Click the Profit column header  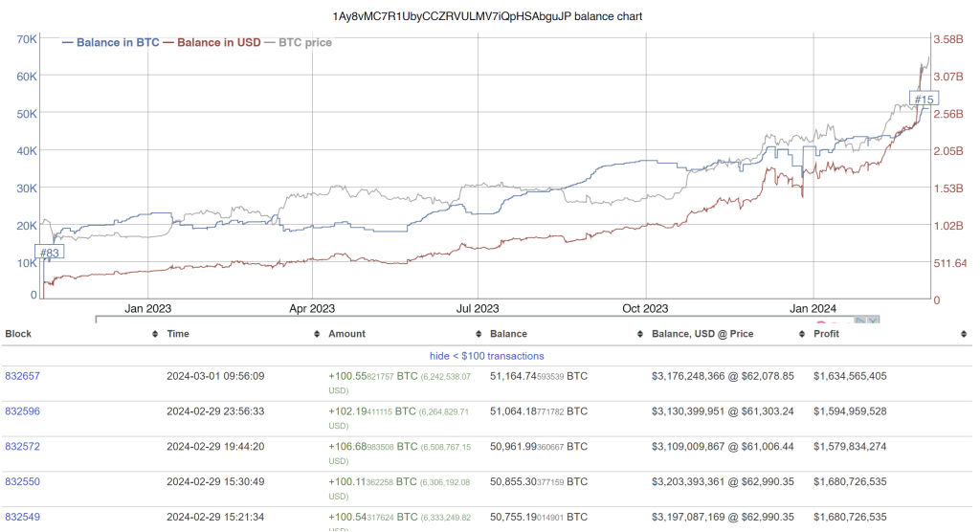[826, 334]
